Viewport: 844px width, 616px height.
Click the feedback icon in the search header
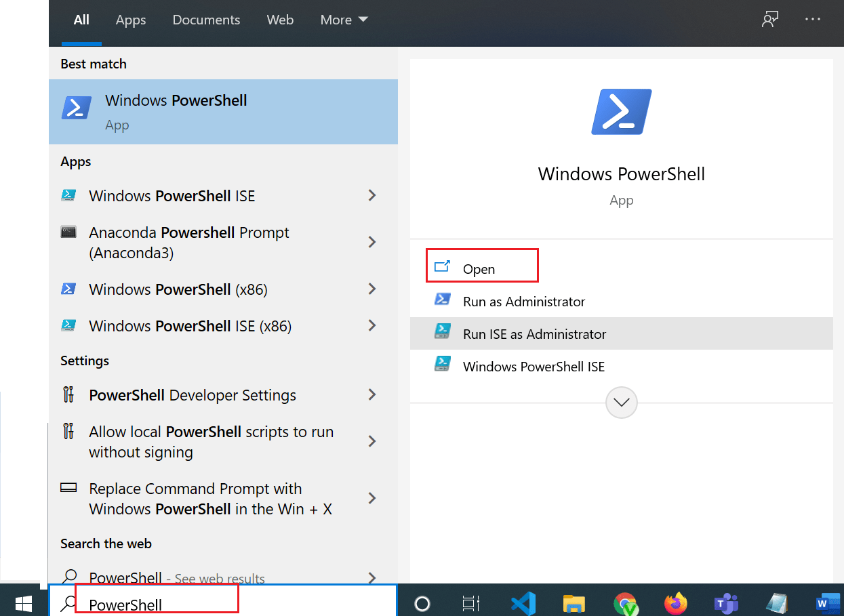pos(769,20)
